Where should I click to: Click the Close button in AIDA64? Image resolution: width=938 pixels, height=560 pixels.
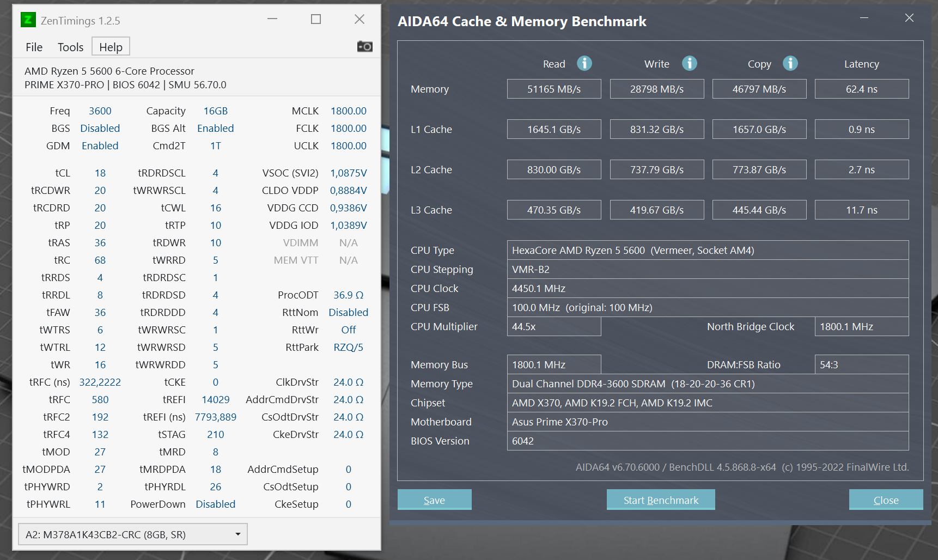point(886,500)
